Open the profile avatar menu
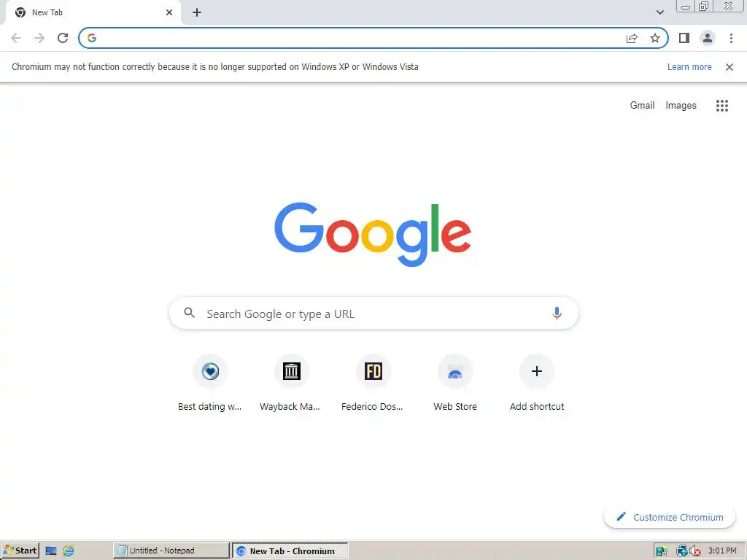747x560 pixels. [708, 38]
